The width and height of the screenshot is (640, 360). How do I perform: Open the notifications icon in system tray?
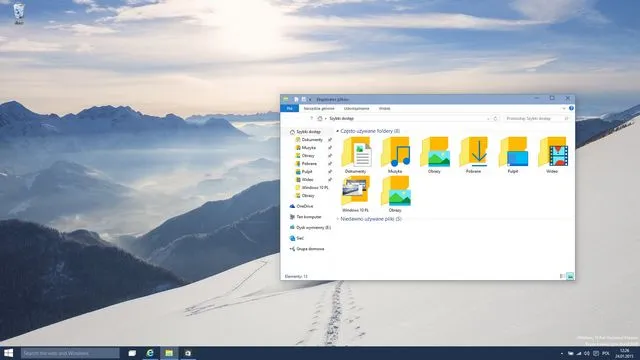tap(596, 353)
